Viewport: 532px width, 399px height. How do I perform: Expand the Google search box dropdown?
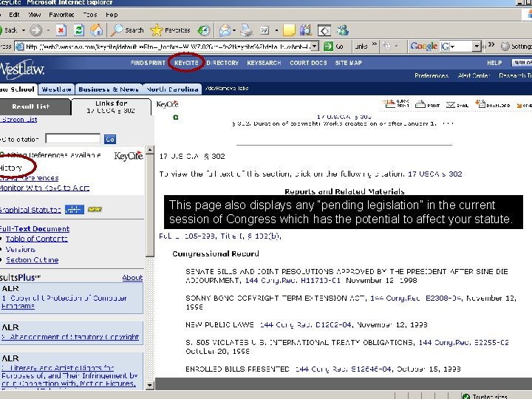coord(477,46)
